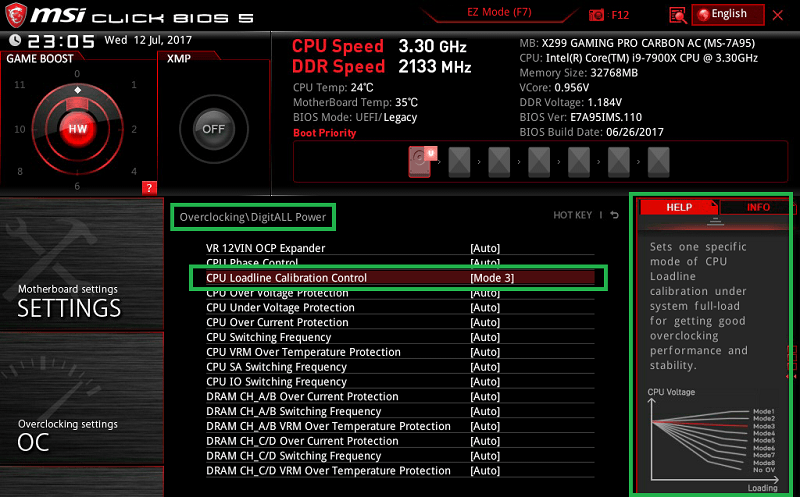The height and width of the screenshot is (497, 800).
Task: Select DRAM CH_C/D Over Current Protection label
Action: pos(302,440)
